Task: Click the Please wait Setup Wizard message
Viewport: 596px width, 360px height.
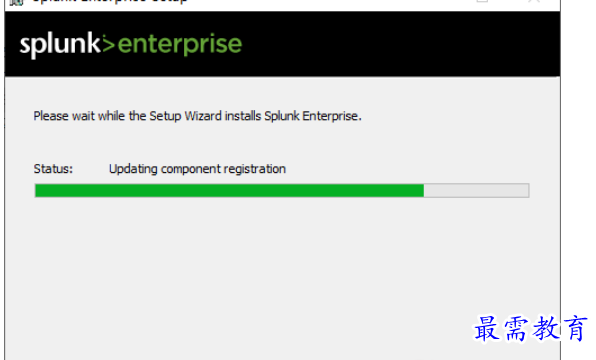Action: (x=197, y=116)
